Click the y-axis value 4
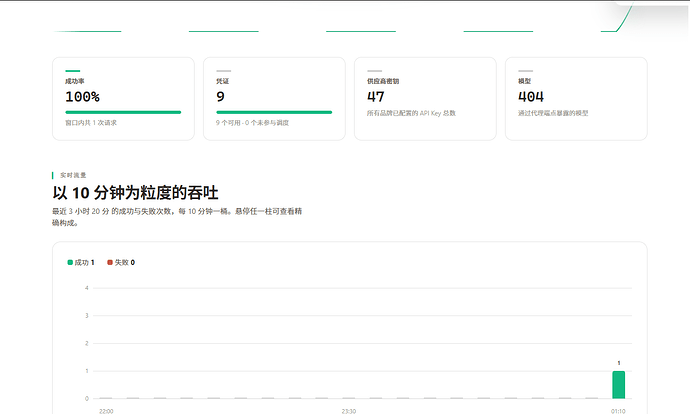Image resolution: width=690 pixels, height=414 pixels. coord(87,288)
